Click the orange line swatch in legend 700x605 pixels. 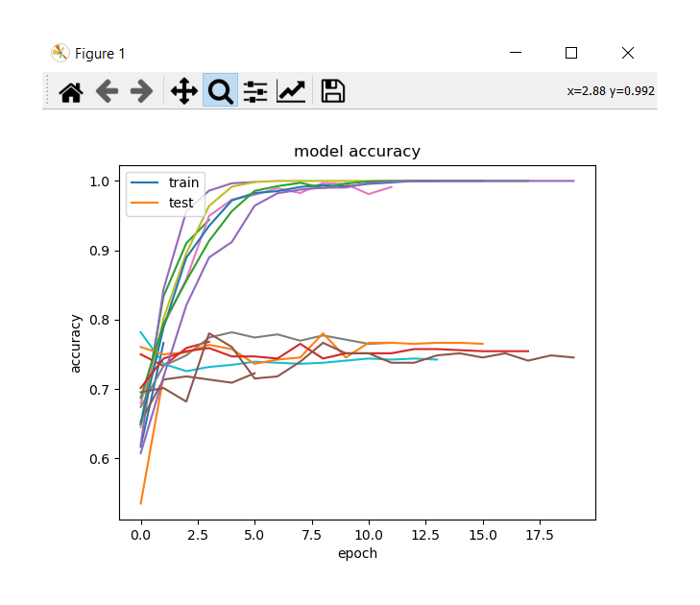[x=146, y=203]
